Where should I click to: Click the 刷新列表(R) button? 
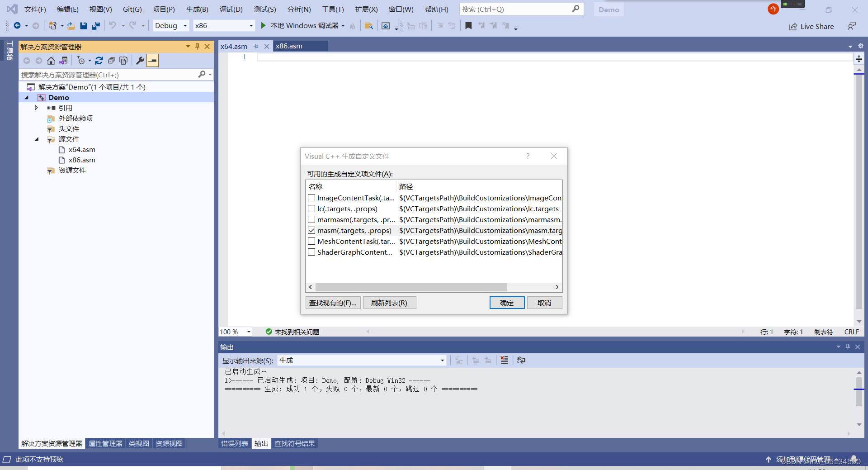pyautogui.click(x=389, y=303)
